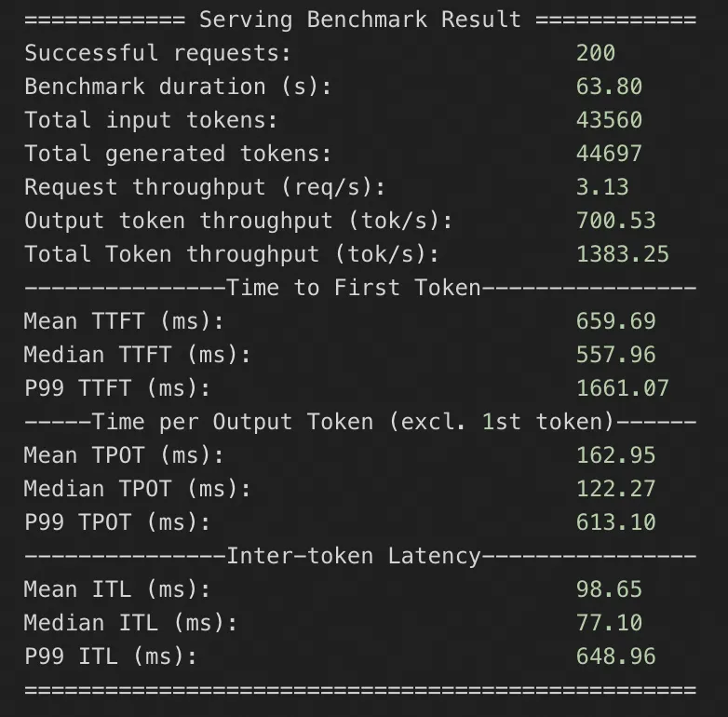
Task: Click the P99 TTFT value 1661.07
Action: [622, 388]
